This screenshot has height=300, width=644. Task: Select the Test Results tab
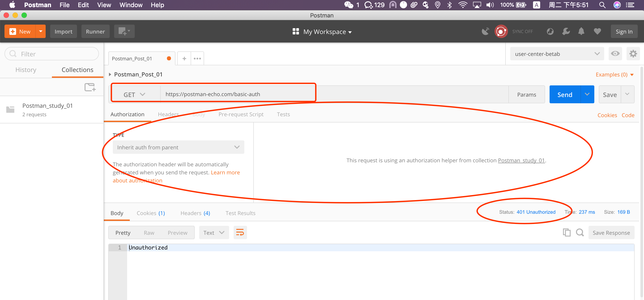[x=240, y=213]
